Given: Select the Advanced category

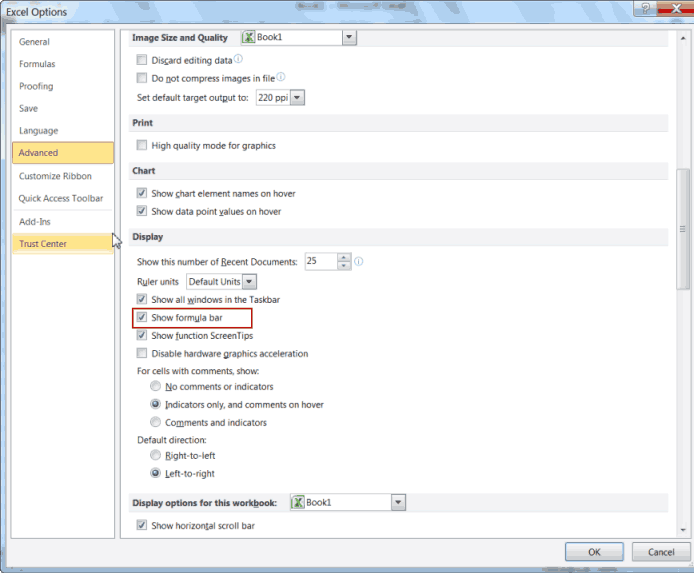Looking at the screenshot, I should tap(63, 153).
